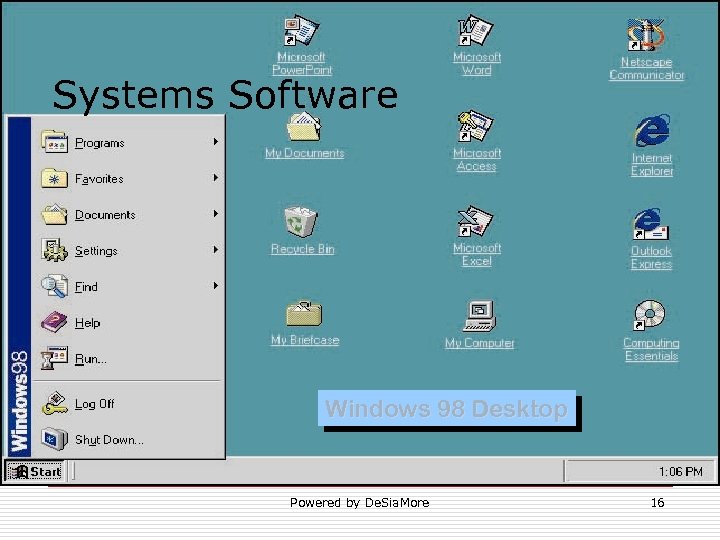Click the "Computing Essentials" label text
The width and height of the screenshot is (720, 540).
(651, 349)
